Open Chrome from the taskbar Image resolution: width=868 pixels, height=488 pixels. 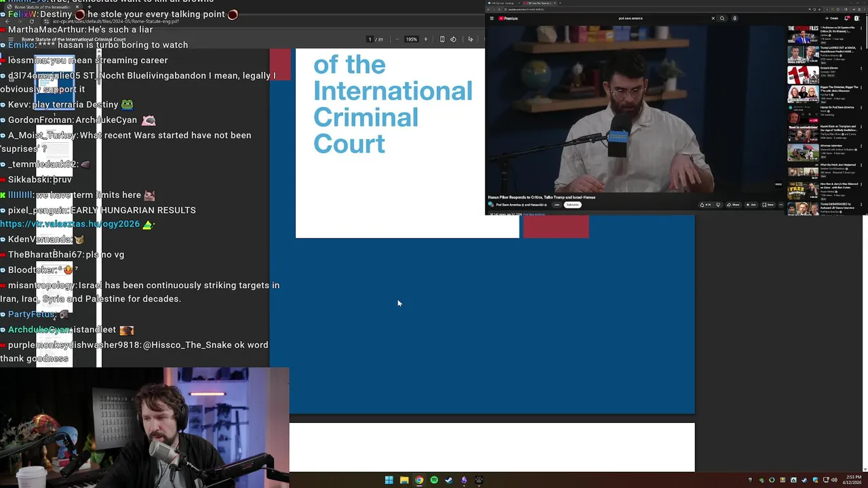point(419,480)
